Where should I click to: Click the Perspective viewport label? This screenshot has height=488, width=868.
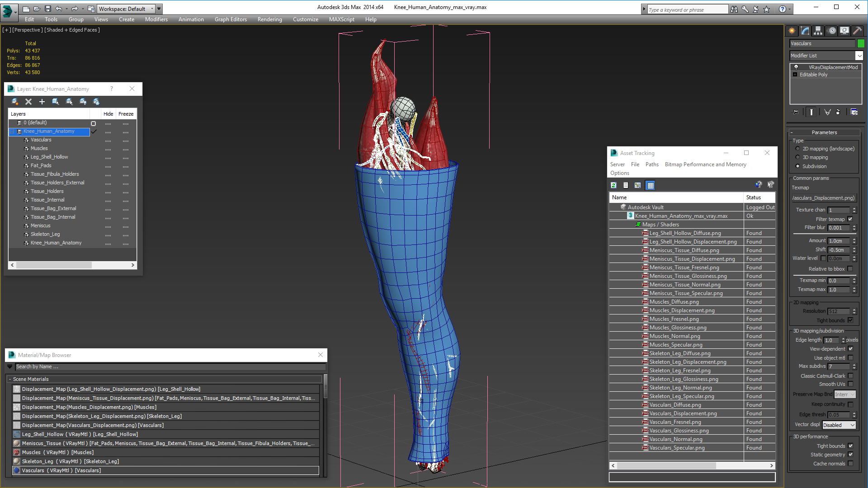click(28, 30)
